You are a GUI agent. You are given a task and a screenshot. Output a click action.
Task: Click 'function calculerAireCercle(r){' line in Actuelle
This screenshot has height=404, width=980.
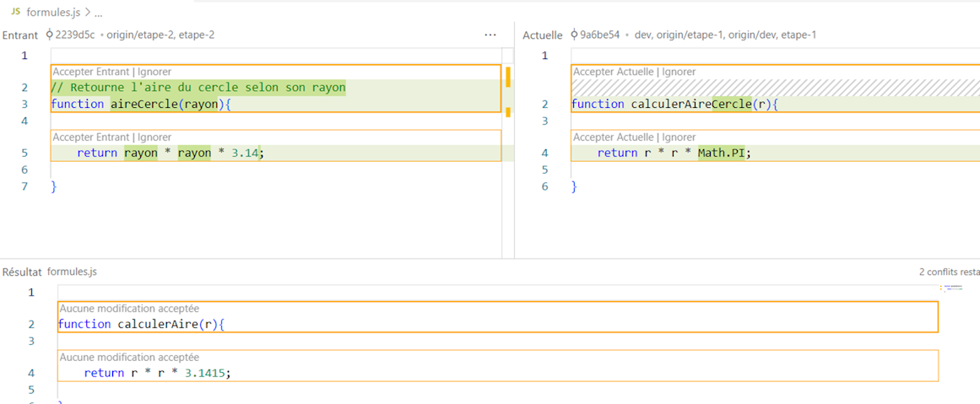tap(675, 105)
